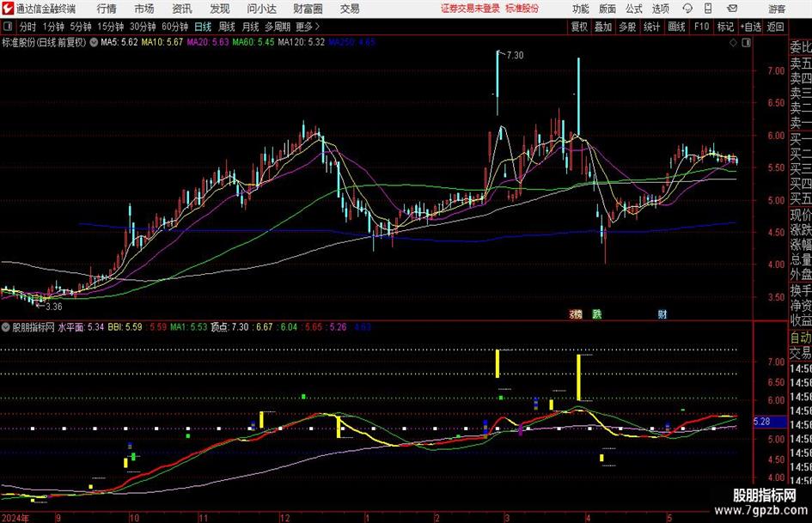Click the MA10: 5.67 indicator value
812x523 pixels.
pos(162,42)
